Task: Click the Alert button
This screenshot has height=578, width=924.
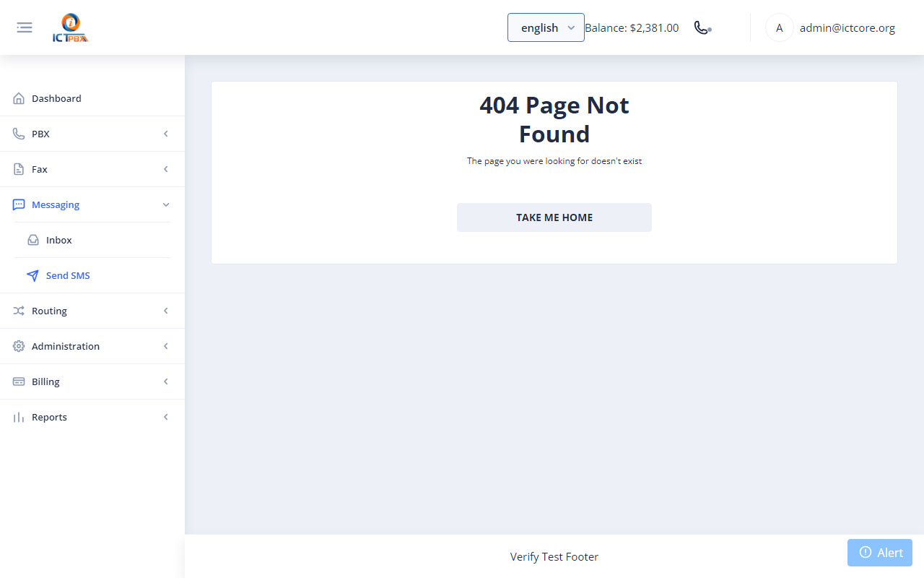Action: pyautogui.click(x=880, y=553)
